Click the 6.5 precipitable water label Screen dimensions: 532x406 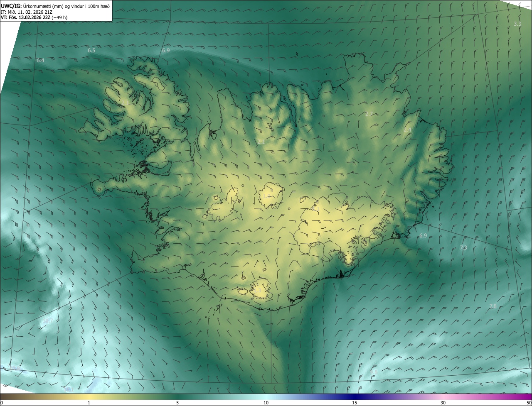91,50
